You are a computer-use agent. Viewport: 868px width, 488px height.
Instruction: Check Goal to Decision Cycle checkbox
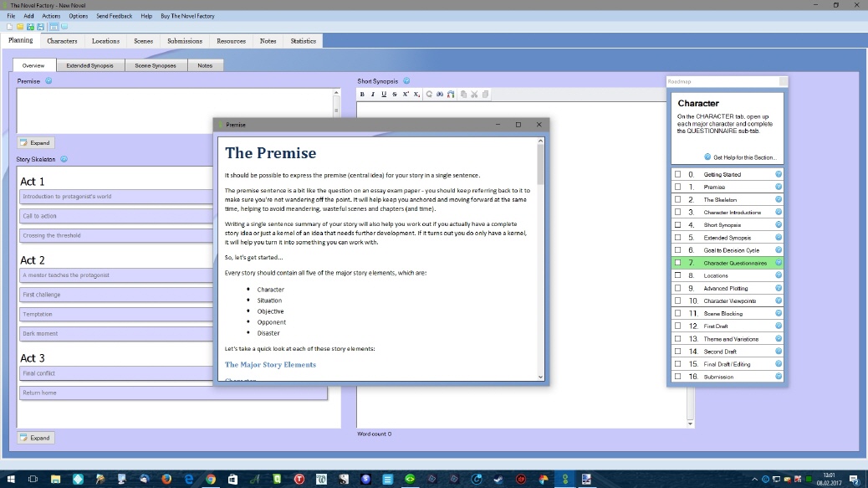tap(677, 249)
